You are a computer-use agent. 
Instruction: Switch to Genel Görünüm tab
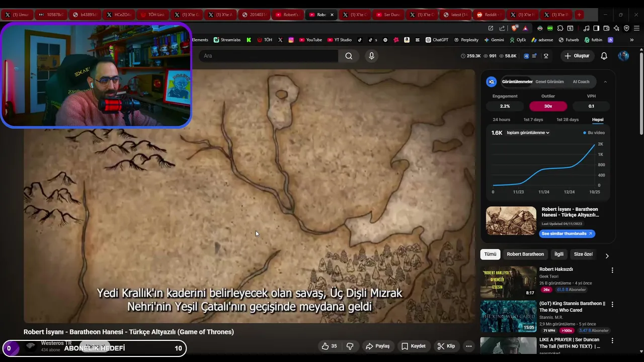549,81
